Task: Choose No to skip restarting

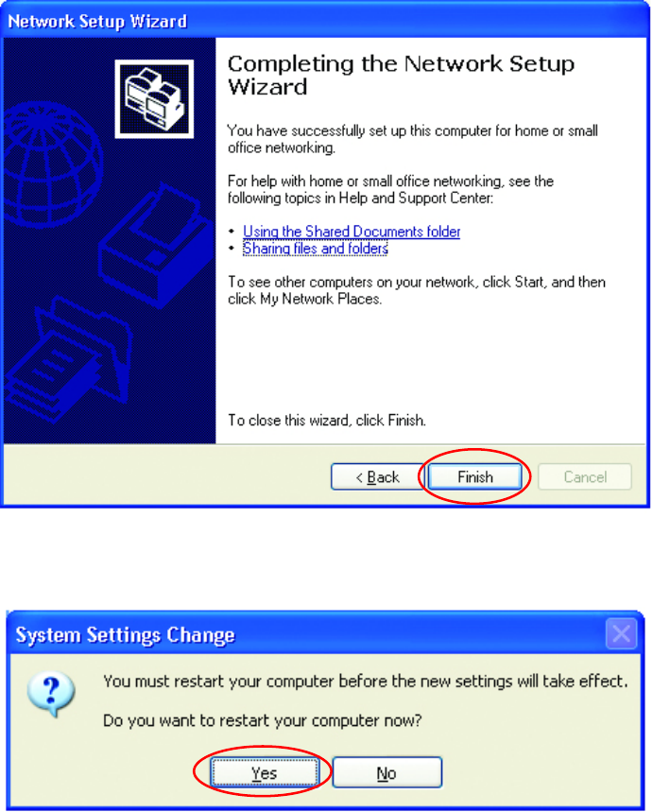Action: pos(387,772)
